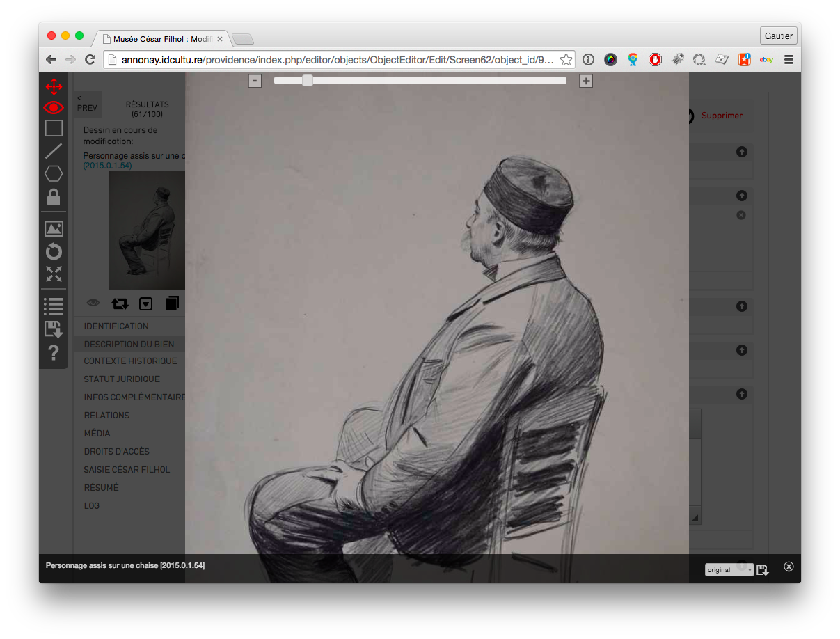This screenshot has height=639, width=840.
Task: Open the RELATIONS screen
Action: pyautogui.click(x=106, y=415)
